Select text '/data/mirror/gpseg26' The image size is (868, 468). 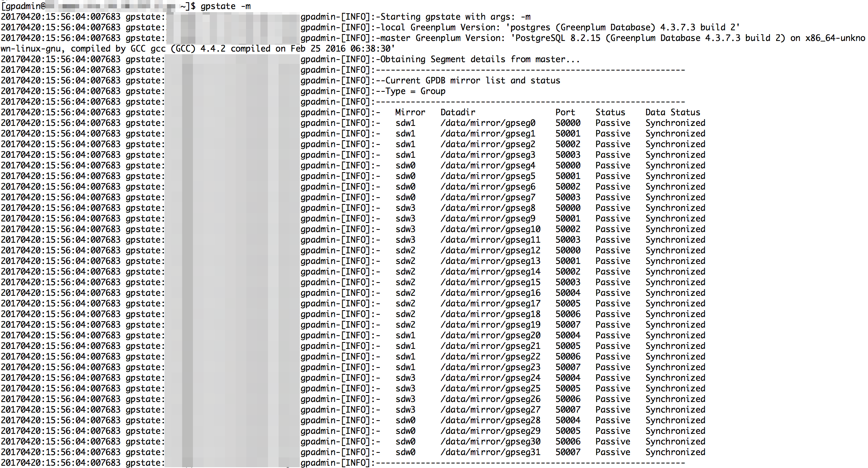pos(490,399)
